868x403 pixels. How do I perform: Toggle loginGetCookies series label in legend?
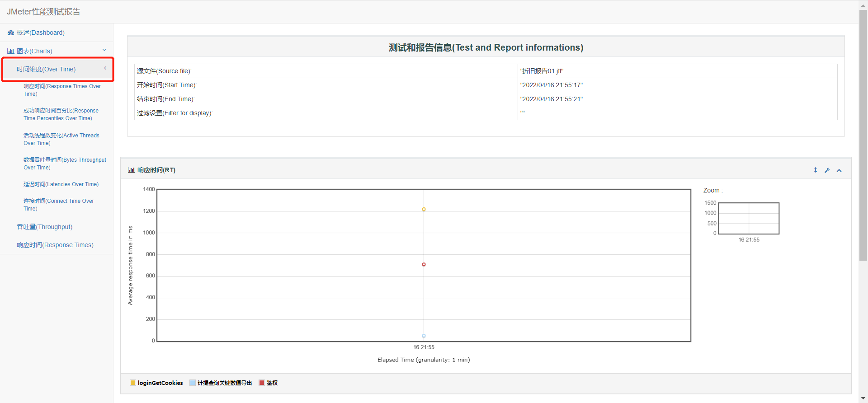(160, 383)
